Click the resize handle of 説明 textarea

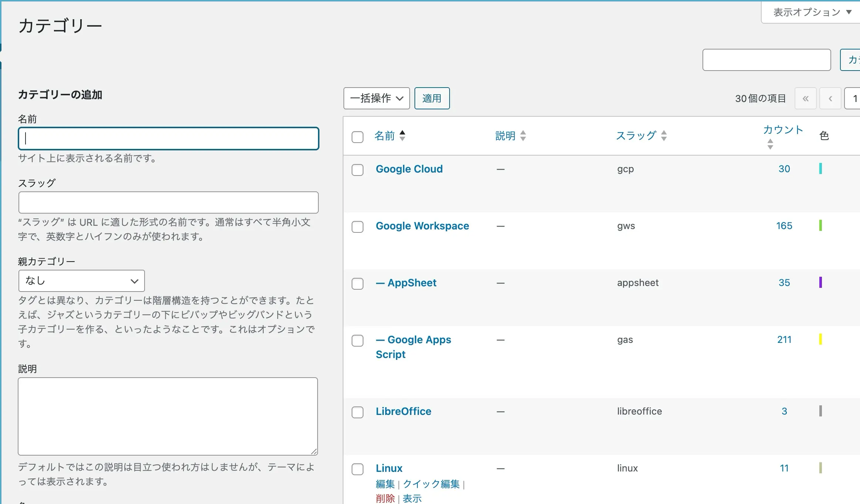pos(314,451)
